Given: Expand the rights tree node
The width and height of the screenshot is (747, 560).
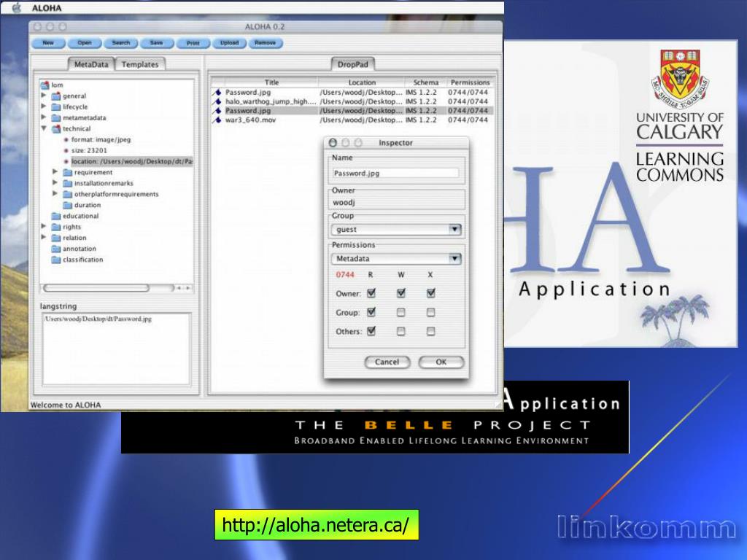Looking at the screenshot, I should 44,227.
